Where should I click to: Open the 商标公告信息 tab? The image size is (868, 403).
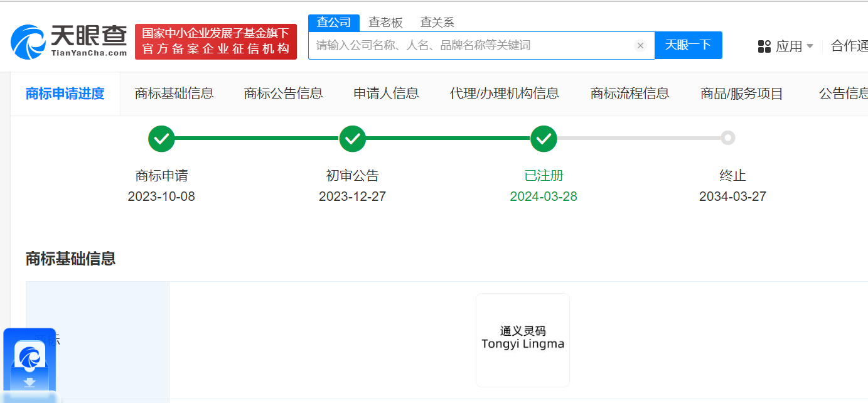click(x=283, y=94)
